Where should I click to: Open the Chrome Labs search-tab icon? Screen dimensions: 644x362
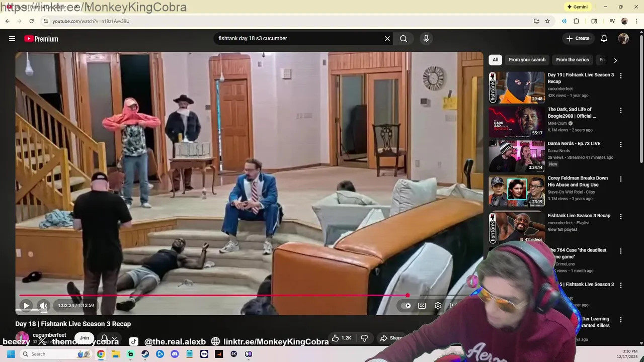[594, 21]
